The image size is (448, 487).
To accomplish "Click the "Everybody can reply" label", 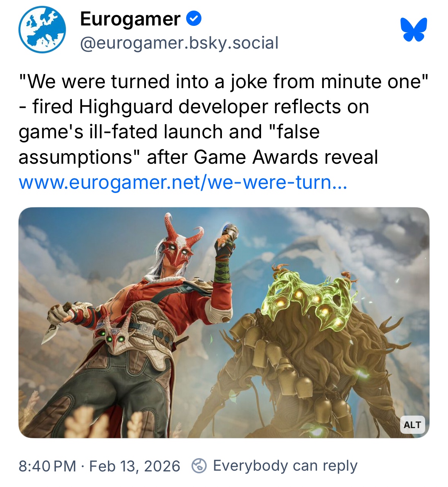I will [285, 466].
